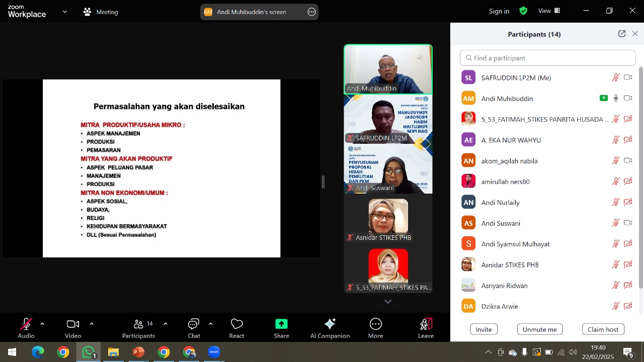
Task: Expand audio options arrow next to Audio
Action: (42, 324)
